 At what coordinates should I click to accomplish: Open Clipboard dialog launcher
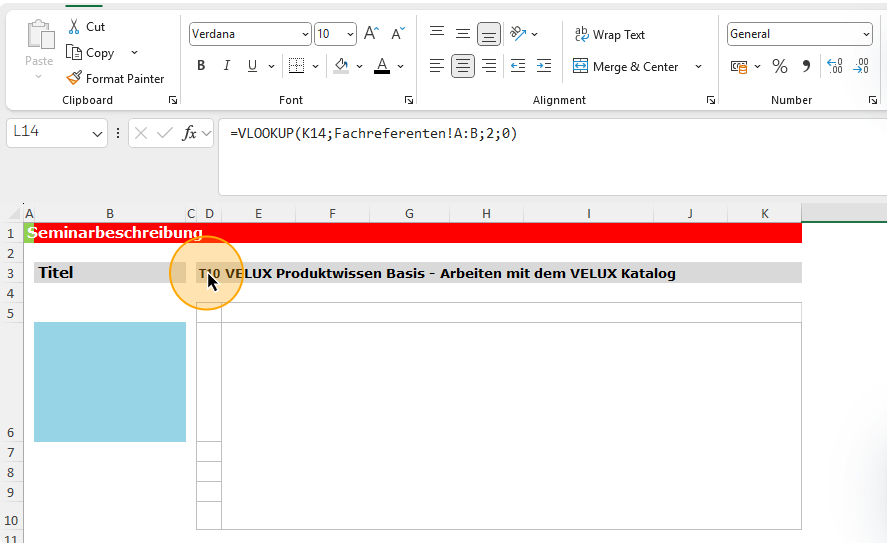pos(173,100)
